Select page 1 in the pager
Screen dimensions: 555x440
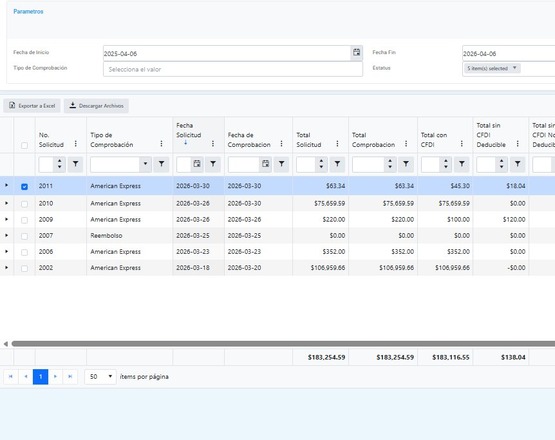(40, 377)
